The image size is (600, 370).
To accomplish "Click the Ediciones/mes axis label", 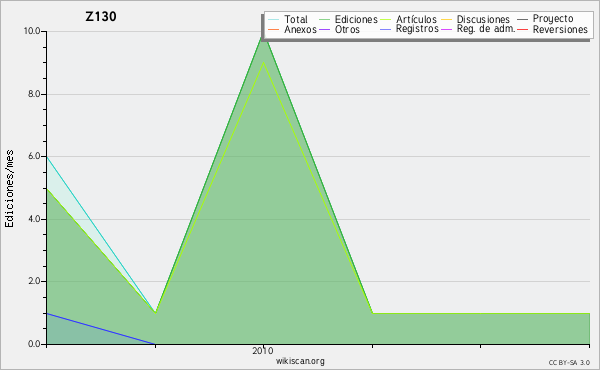I will (x=9, y=189).
